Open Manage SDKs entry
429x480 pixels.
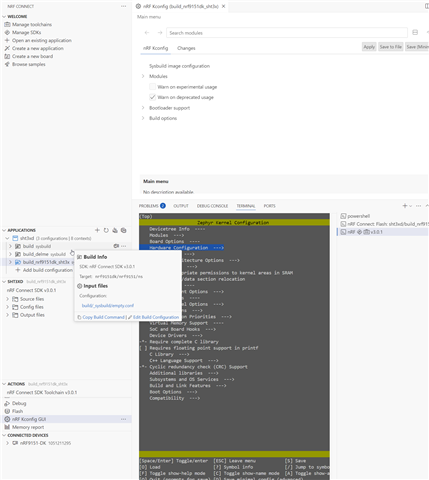pos(27,33)
